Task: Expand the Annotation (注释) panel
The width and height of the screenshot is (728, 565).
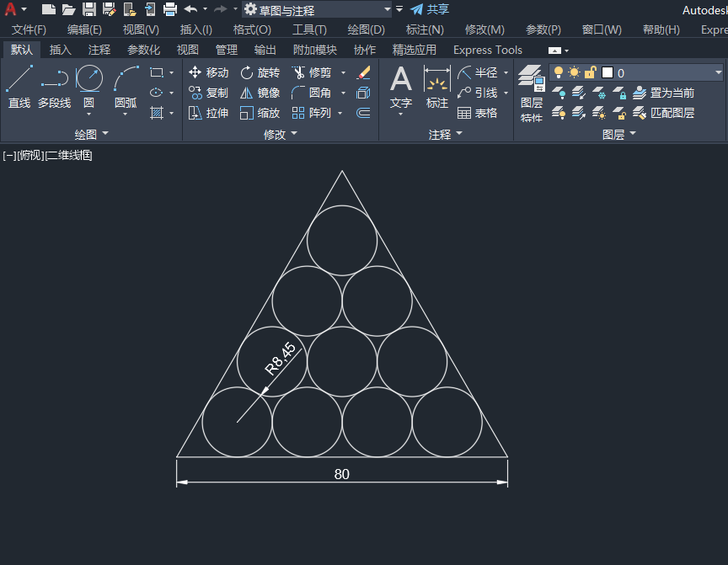Action: pos(446,134)
